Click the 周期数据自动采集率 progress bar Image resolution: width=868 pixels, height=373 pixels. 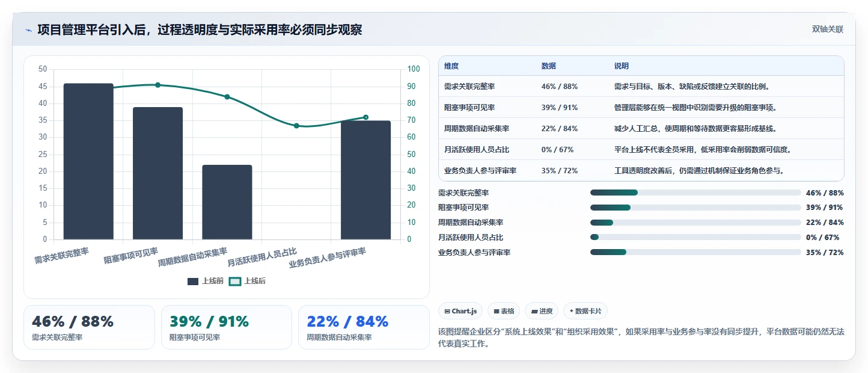click(x=695, y=223)
